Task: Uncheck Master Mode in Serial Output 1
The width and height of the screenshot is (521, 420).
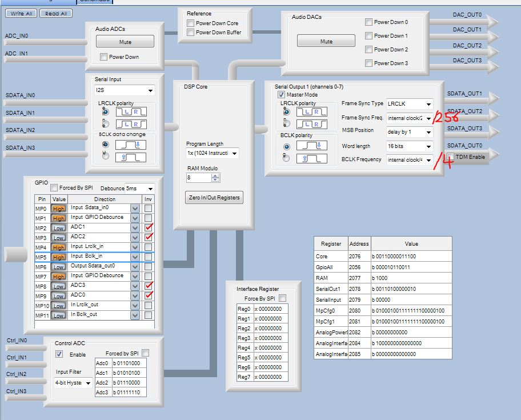Action: [x=281, y=94]
